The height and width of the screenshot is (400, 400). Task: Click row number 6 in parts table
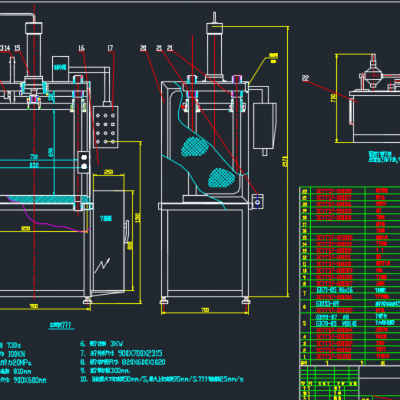tap(304, 307)
